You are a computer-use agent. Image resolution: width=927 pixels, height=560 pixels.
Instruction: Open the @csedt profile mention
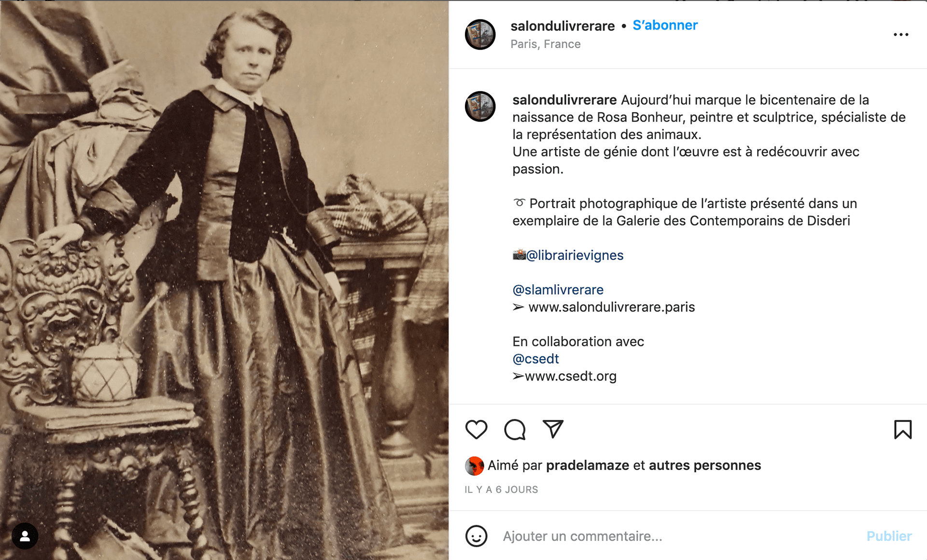tap(535, 359)
